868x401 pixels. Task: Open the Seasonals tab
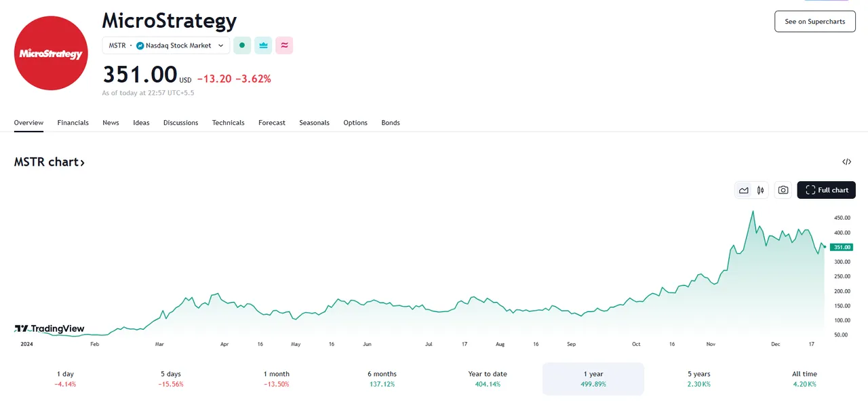pos(315,123)
